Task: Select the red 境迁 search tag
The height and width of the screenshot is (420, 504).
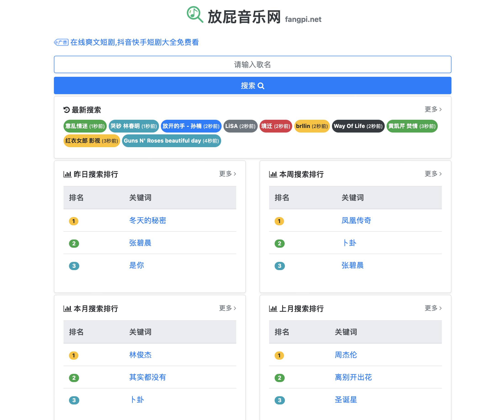Action: coord(276,126)
